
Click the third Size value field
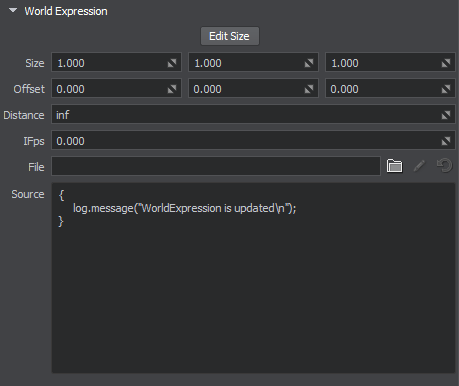pos(390,62)
